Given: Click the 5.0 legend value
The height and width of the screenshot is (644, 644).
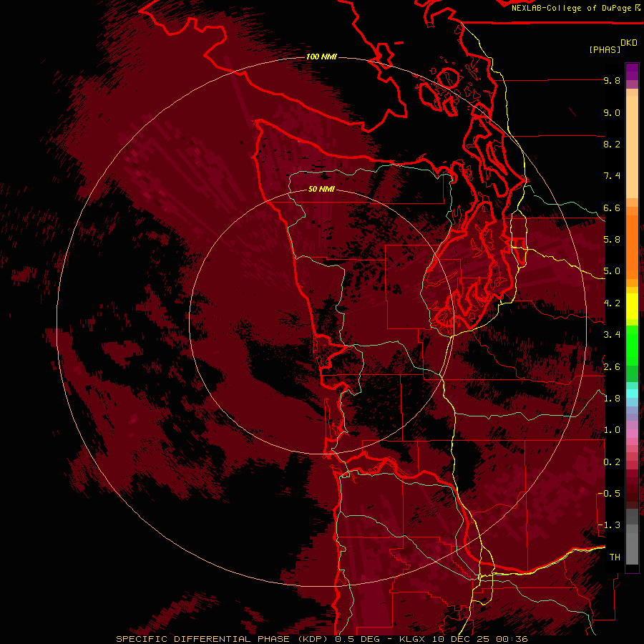Looking at the screenshot, I should 612,271.
